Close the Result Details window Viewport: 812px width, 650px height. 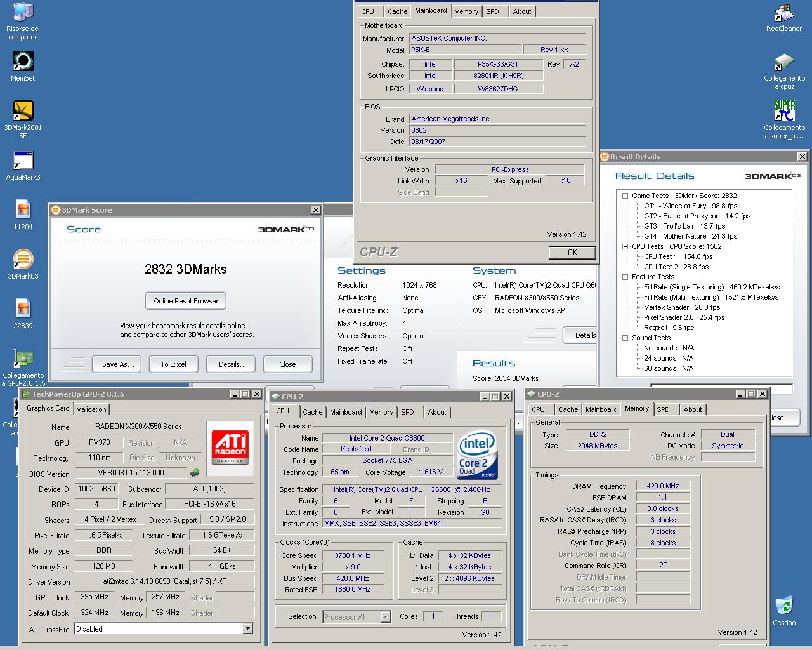click(x=802, y=157)
